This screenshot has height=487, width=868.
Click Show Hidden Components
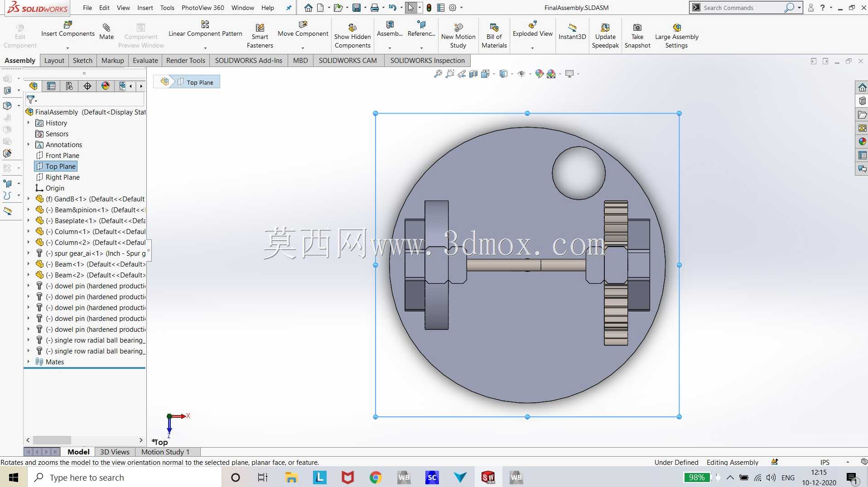point(352,36)
